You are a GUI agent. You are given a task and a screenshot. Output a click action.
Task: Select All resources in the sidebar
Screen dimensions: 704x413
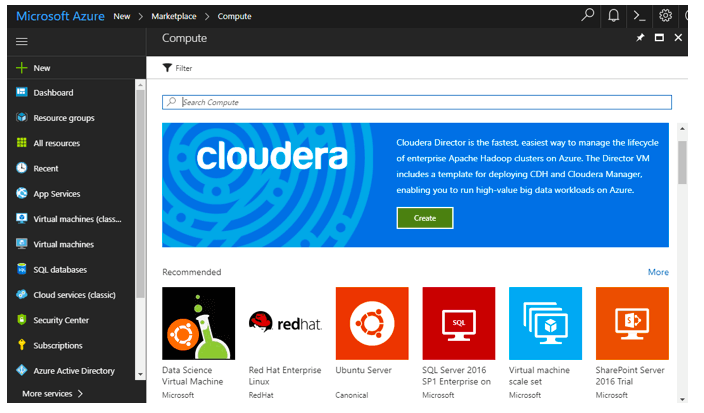[x=57, y=143]
